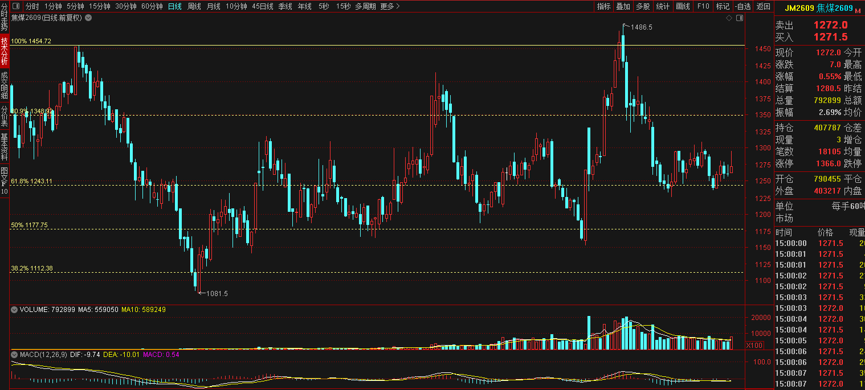Toggle the left panel layout icon
This screenshot has width=865, height=390.
[x=15, y=7]
